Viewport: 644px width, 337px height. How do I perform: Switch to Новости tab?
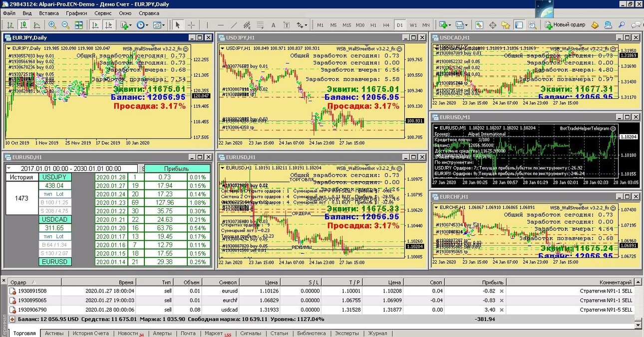[x=131, y=333]
